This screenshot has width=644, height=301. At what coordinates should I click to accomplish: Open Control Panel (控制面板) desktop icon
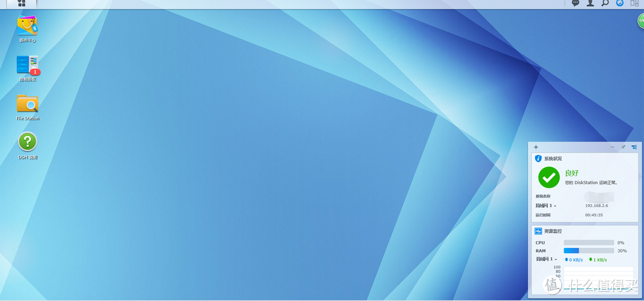tap(27, 65)
